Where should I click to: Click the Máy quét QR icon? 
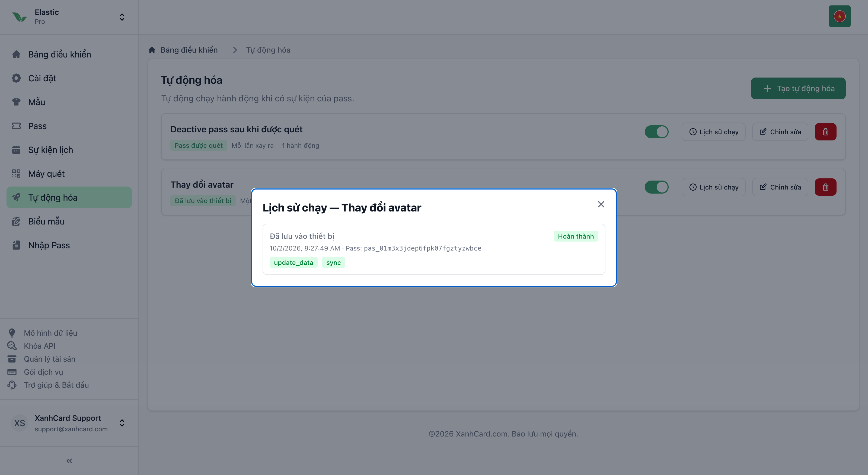point(16,174)
